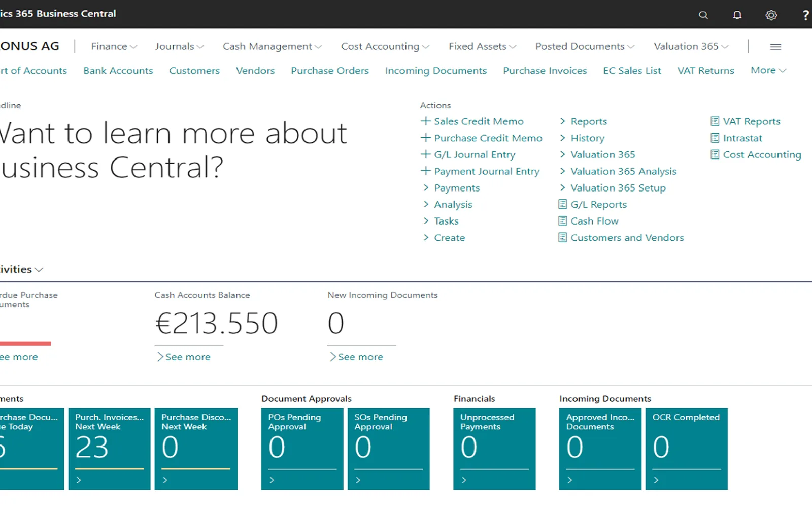Expand the More navigation options
This screenshot has height=508, width=812.
click(768, 70)
